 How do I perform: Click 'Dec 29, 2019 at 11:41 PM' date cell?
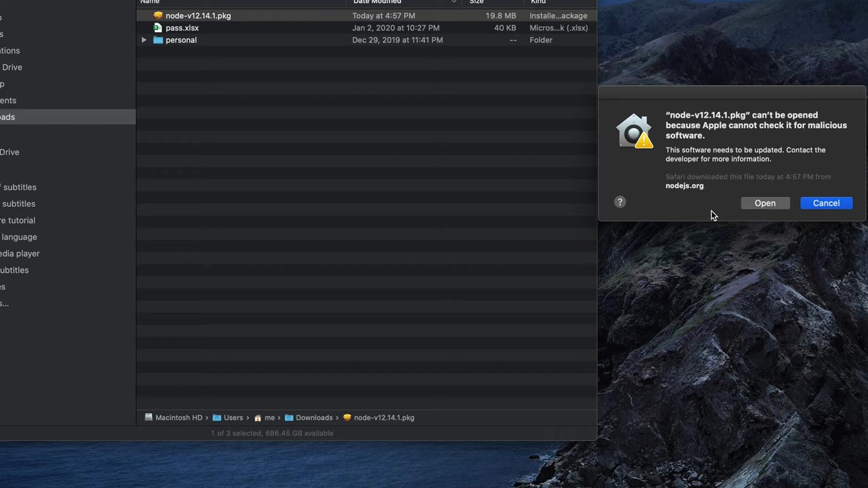click(397, 40)
